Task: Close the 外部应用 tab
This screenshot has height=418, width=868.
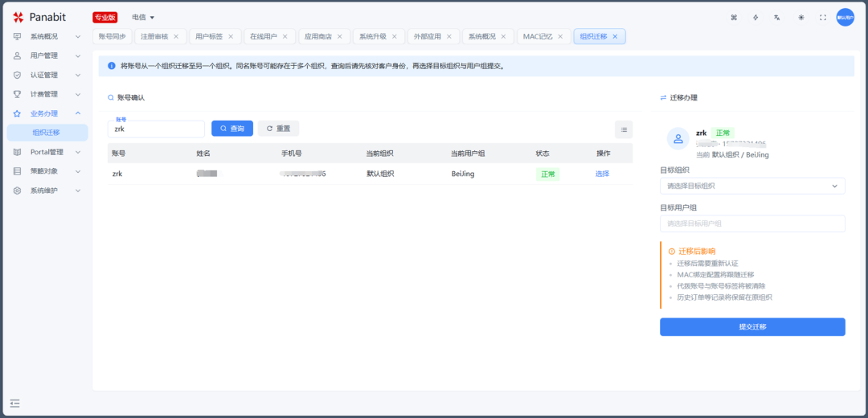Action: [449, 36]
